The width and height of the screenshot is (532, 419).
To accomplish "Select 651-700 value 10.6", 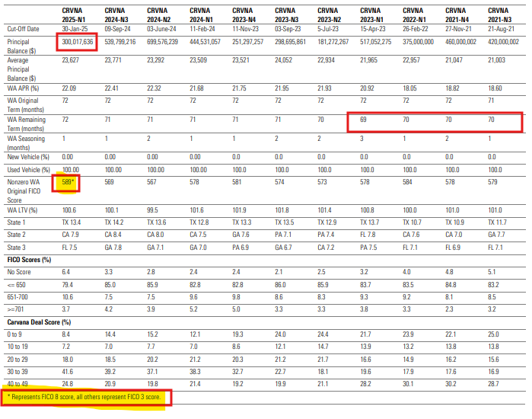I will point(68,297).
